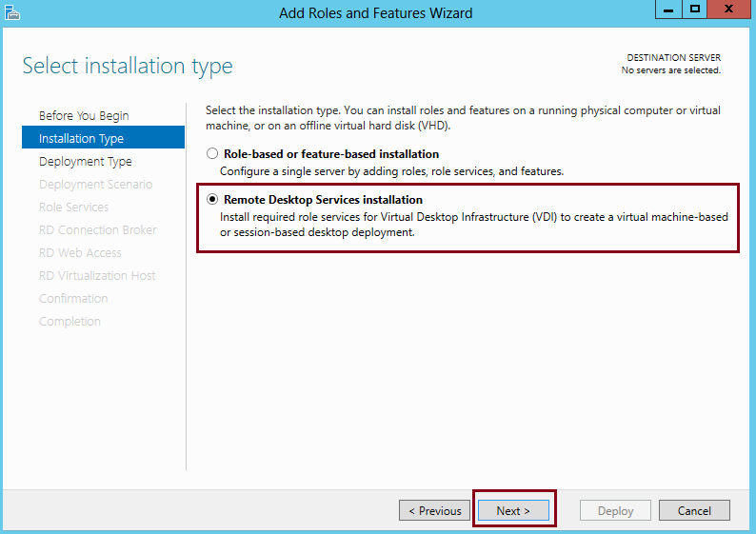Image resolution: width=756 pixels, height=534 pixels.
Task: Click the Next button
Action: point(513,510)
